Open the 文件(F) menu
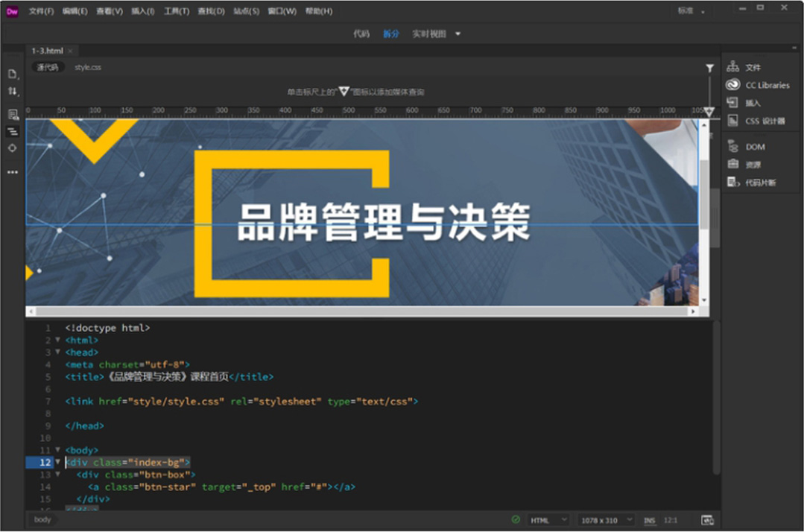Screen dimensions: 804x532 pyautogui.click(x=41, y=11)
